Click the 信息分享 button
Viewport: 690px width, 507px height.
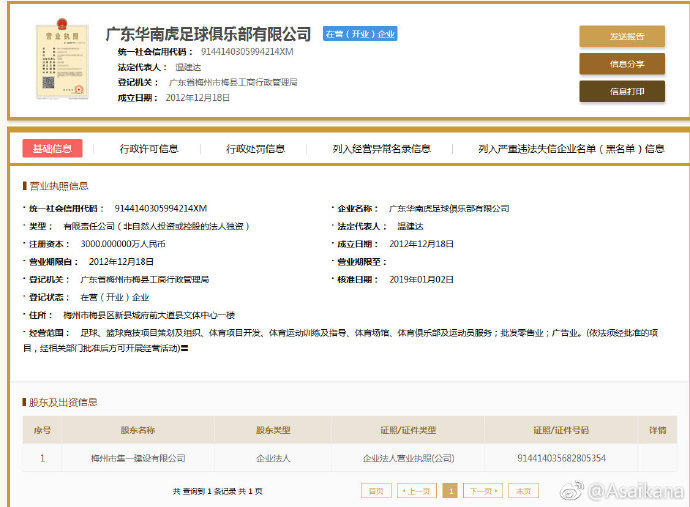pyautogui.click(x=622, y=64)
